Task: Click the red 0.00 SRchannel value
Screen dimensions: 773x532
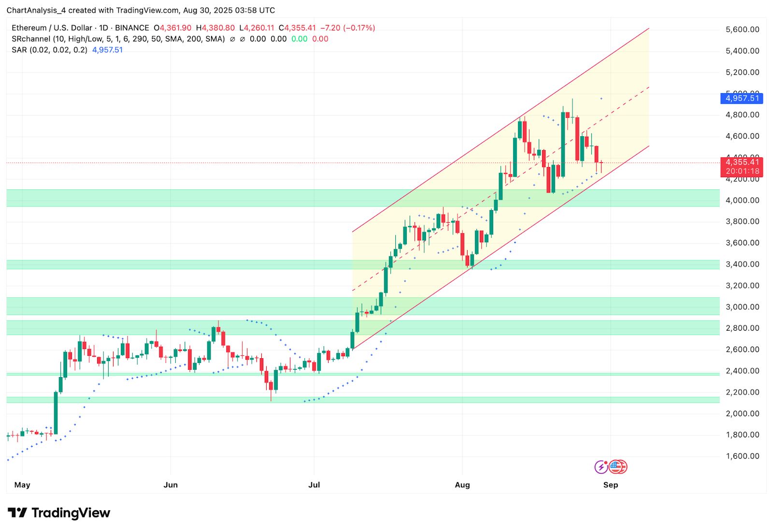Action: [x=320, y=39]
